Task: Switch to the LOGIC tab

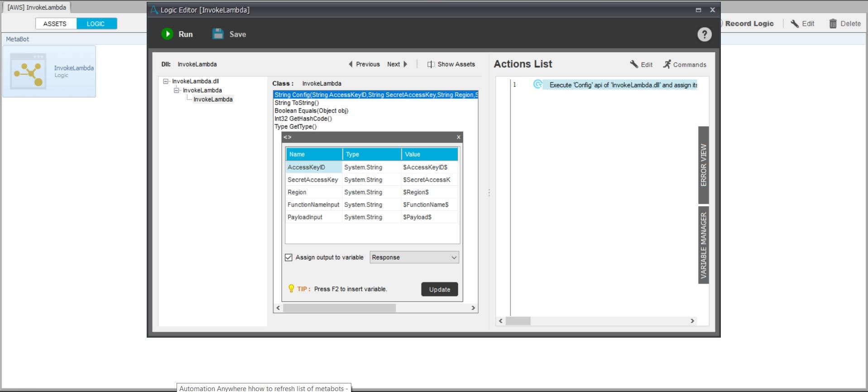Action: (x=96, y=24)
